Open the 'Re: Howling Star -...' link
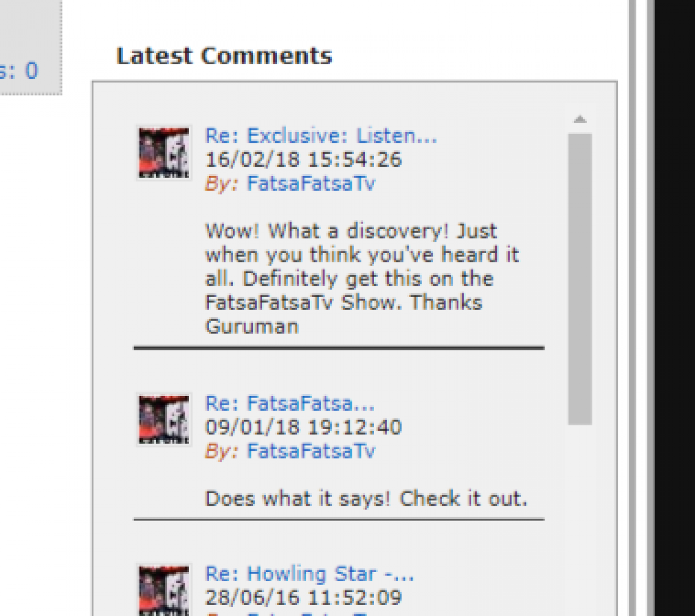 309,574
